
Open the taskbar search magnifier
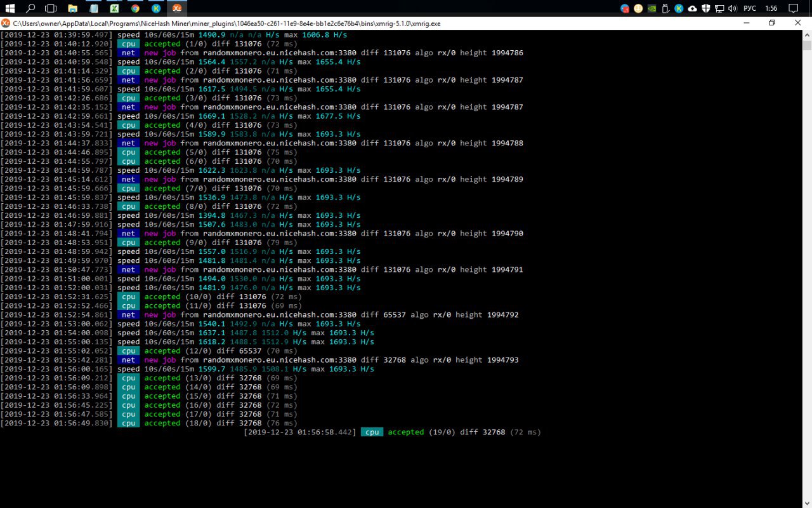tap(30, 8)
